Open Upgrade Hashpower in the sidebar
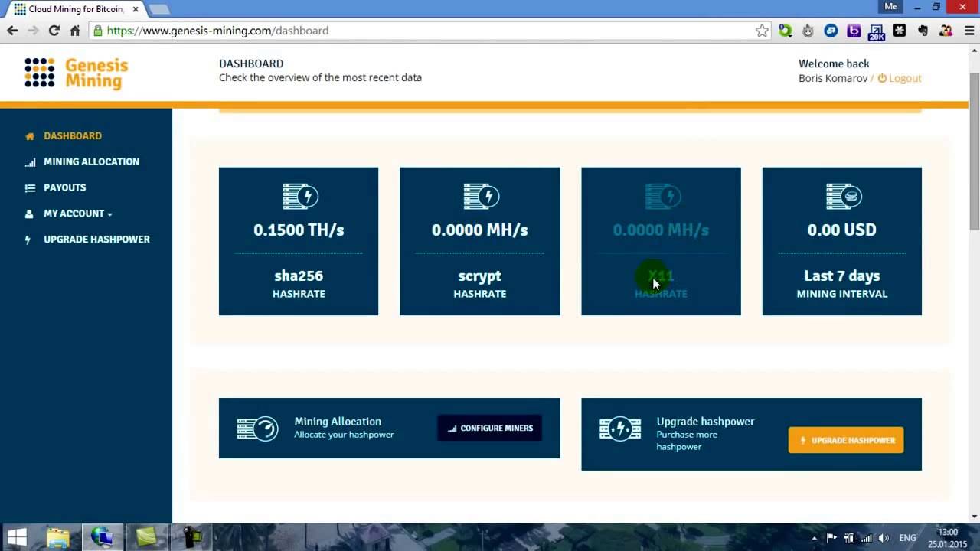Viewport: 980px width, 551px height. [96, 240]
